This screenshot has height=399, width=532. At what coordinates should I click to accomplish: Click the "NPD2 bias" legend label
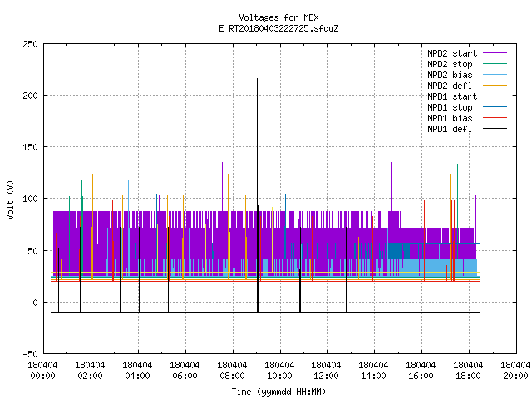coord(450,75)
